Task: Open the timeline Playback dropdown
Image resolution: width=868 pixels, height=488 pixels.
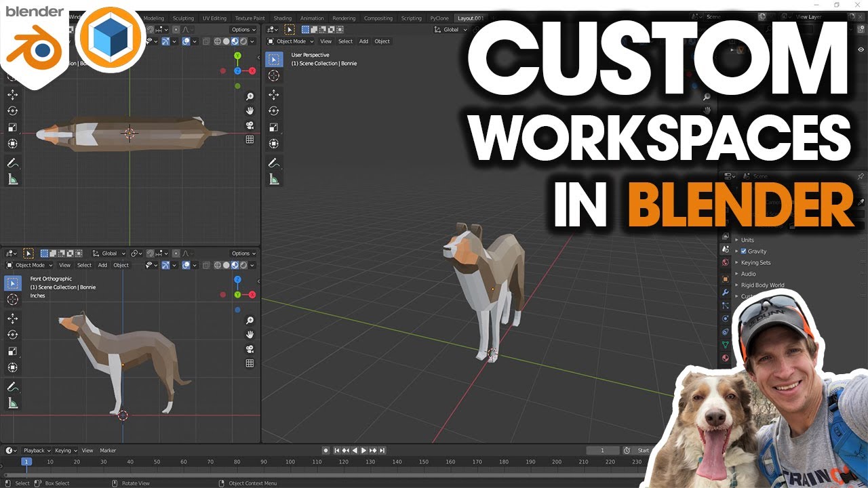Action: coord(36,450)
